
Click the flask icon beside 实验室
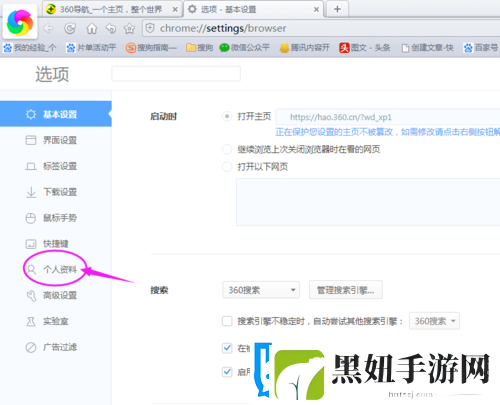31,321
